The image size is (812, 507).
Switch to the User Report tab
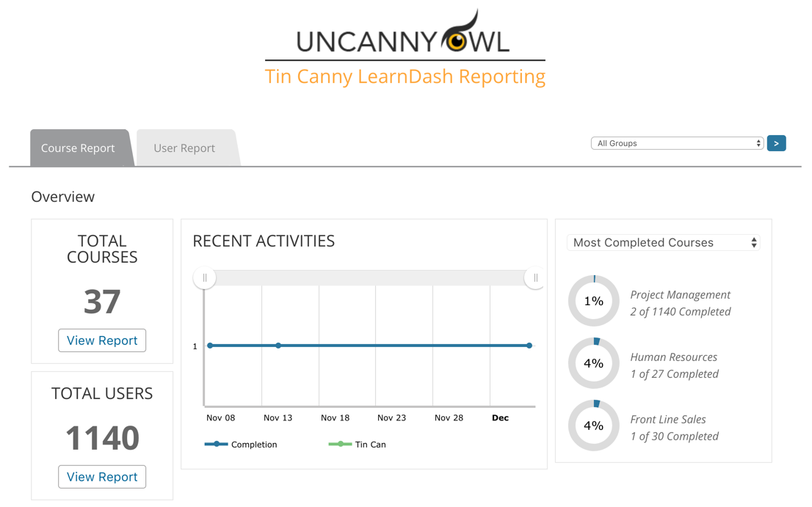(x=184, y=148)
